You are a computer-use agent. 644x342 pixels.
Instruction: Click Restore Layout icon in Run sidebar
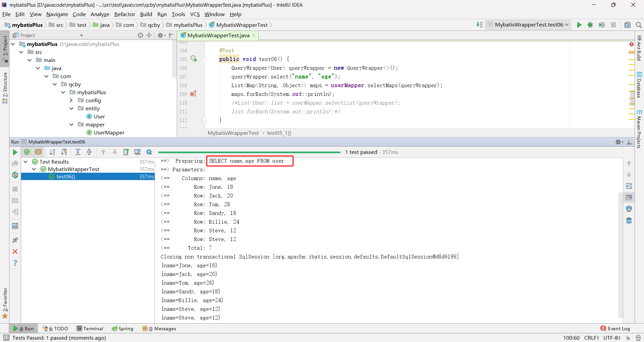click(x=15, y=226)
